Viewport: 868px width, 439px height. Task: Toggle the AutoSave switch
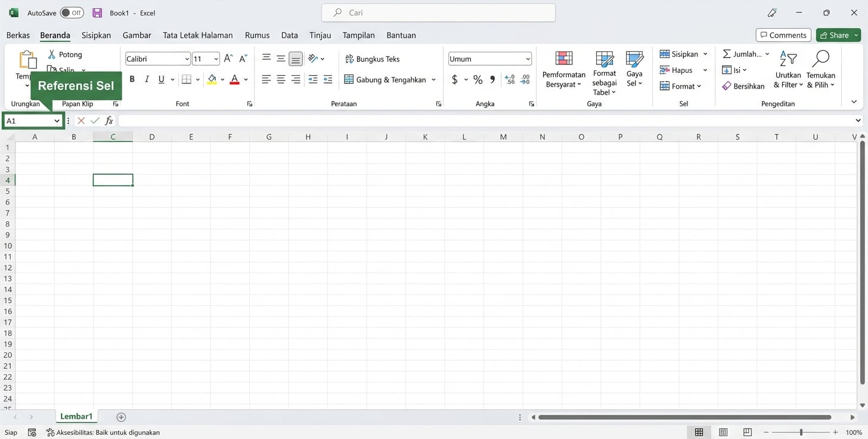tap(72, 13)
